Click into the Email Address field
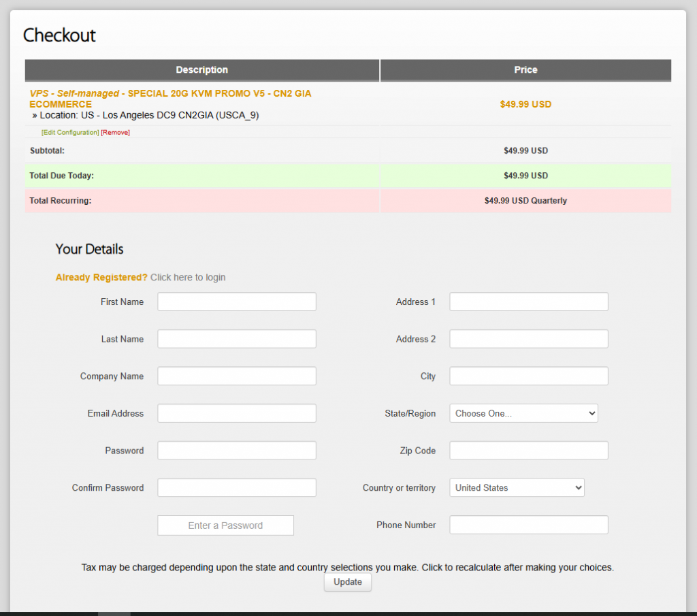This screenshot has width=697, height=616. point(237,413)
